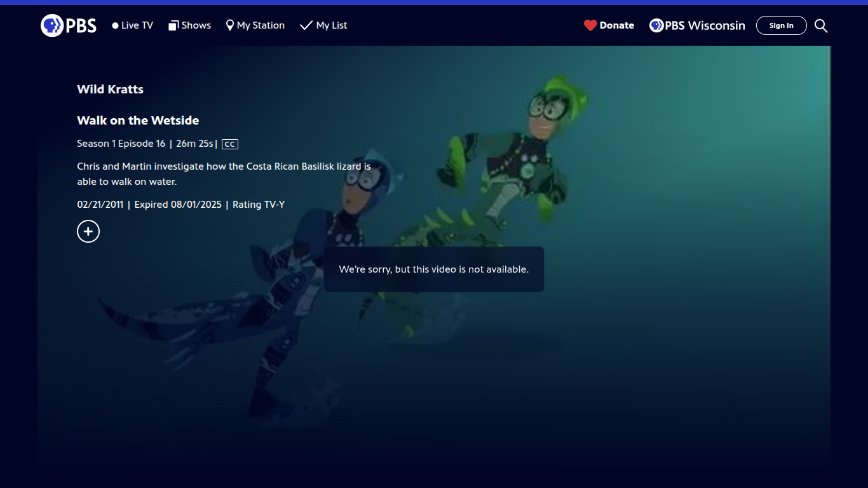
Task: Select the Walk on the Wetside episode title
Action: click(x=138, y=121)
